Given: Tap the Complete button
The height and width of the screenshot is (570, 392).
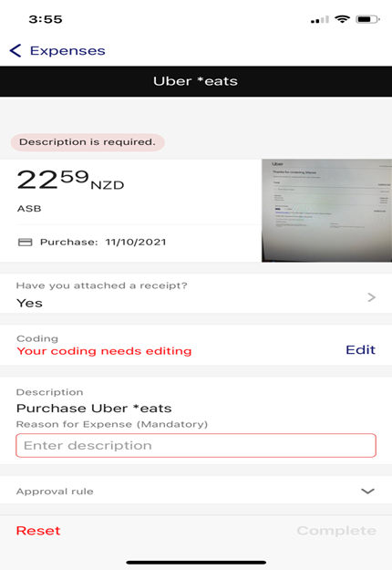Looking at the screenshot, I should point(336,531).
